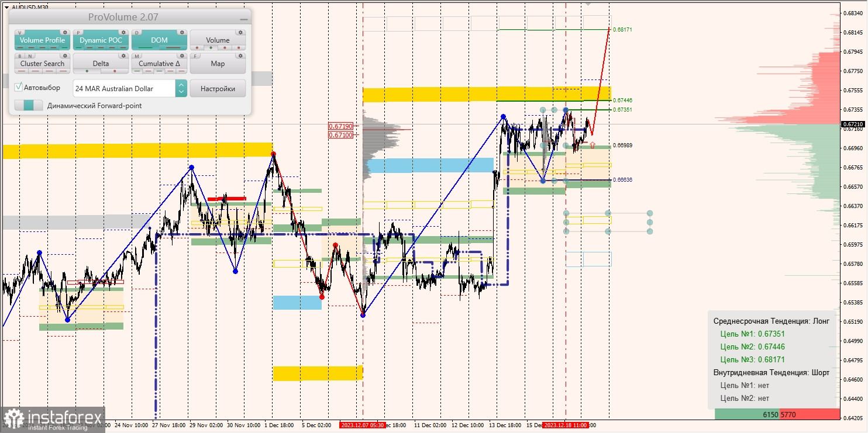Image resolution: width=868 pixels, height=433 pixels.
Task: Click the M hotkey badge on Cumulative Δ
Action: tap(137, 56)
